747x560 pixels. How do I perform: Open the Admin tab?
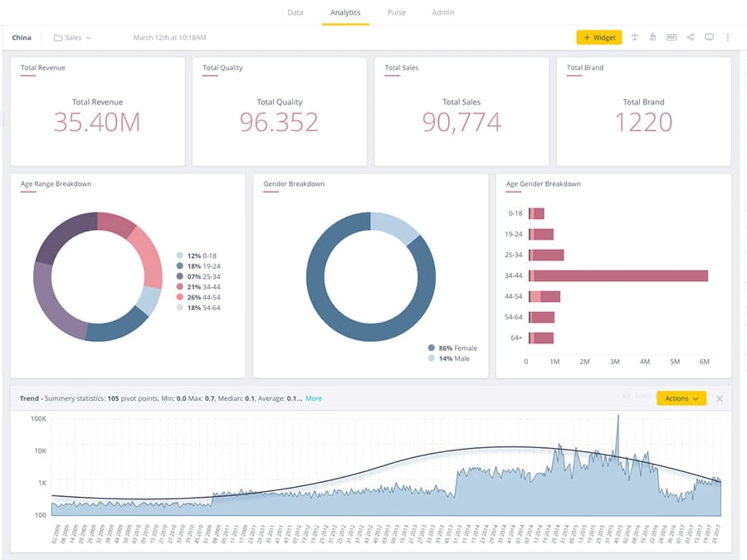coord(443,12)
